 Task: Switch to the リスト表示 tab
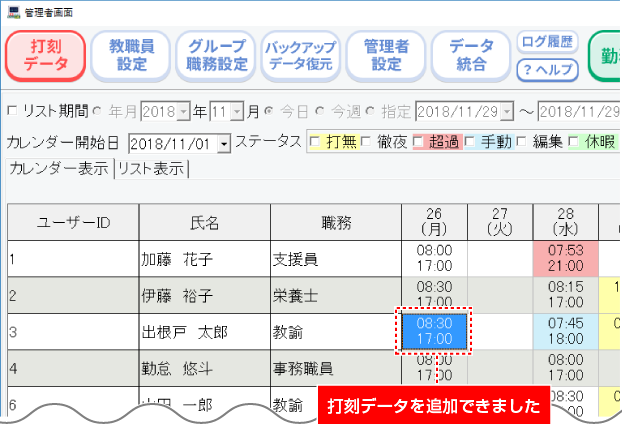click(x=151, y=169)
